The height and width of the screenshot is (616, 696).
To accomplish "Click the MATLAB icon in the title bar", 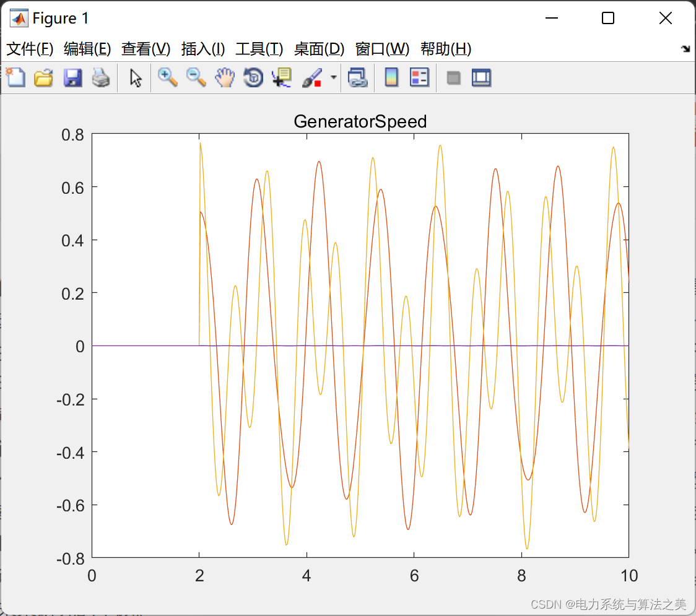I will tap(19, 18).
